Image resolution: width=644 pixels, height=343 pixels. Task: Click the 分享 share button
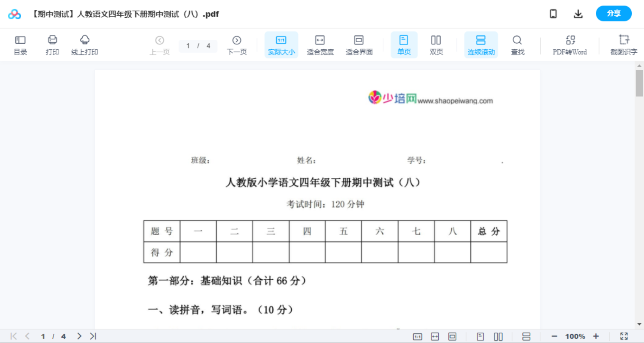(613, 13)
